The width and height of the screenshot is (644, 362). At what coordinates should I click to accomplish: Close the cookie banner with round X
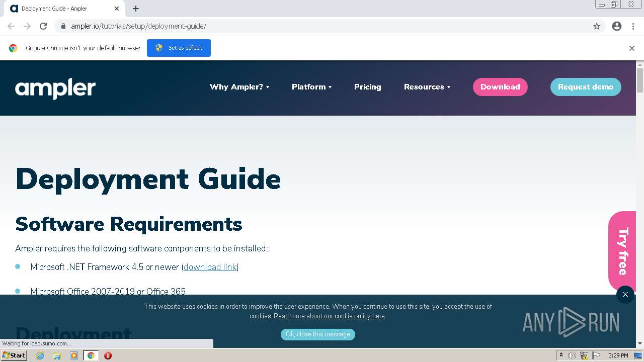tap(625, 295)
